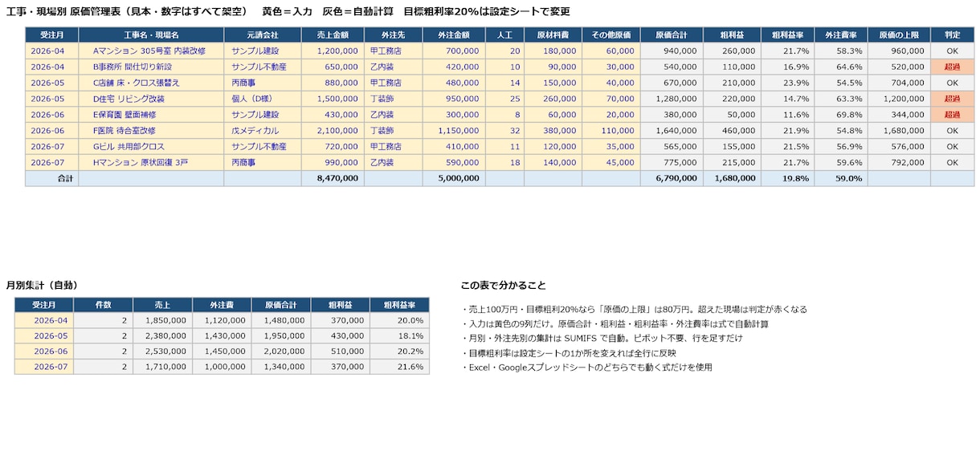Select the 外注費率 column header

point(840,35)
